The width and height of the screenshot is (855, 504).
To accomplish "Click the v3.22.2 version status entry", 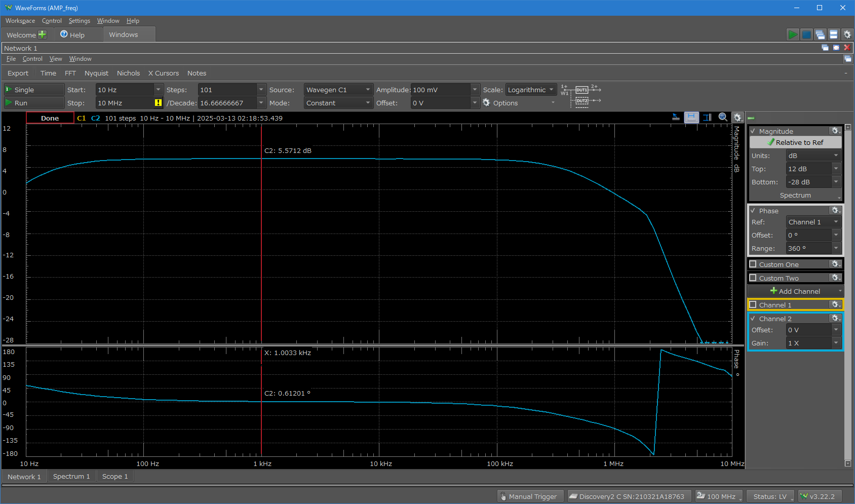I will pos(819,496).
